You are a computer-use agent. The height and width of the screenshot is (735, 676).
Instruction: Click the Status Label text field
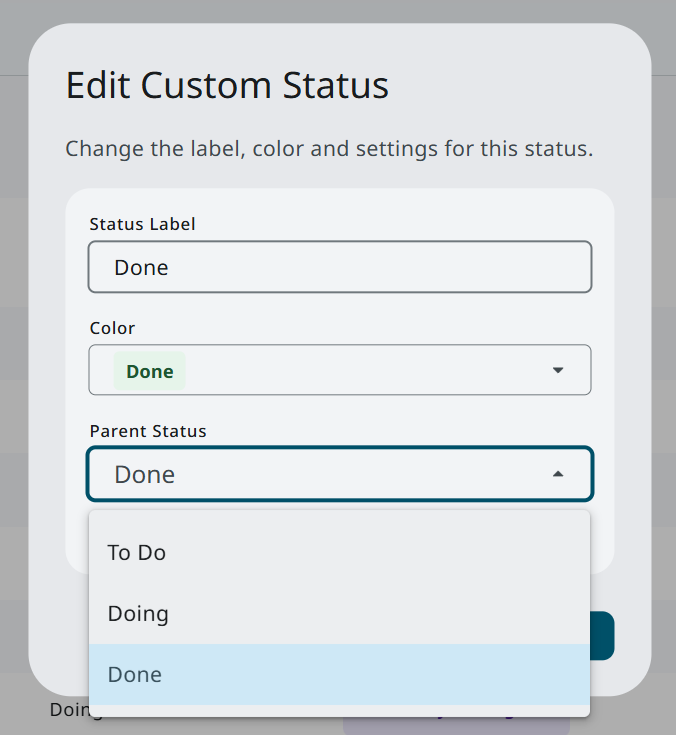click(340, 267)
